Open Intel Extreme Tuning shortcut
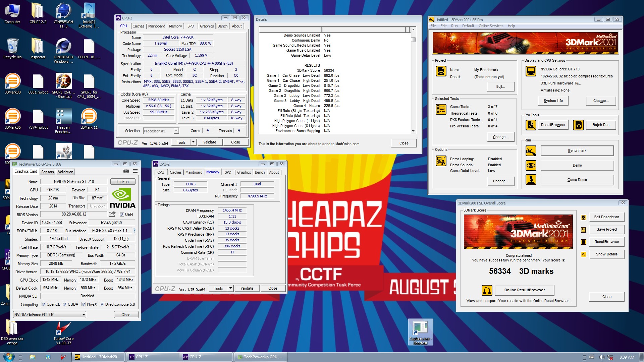 tap(89, 15)
